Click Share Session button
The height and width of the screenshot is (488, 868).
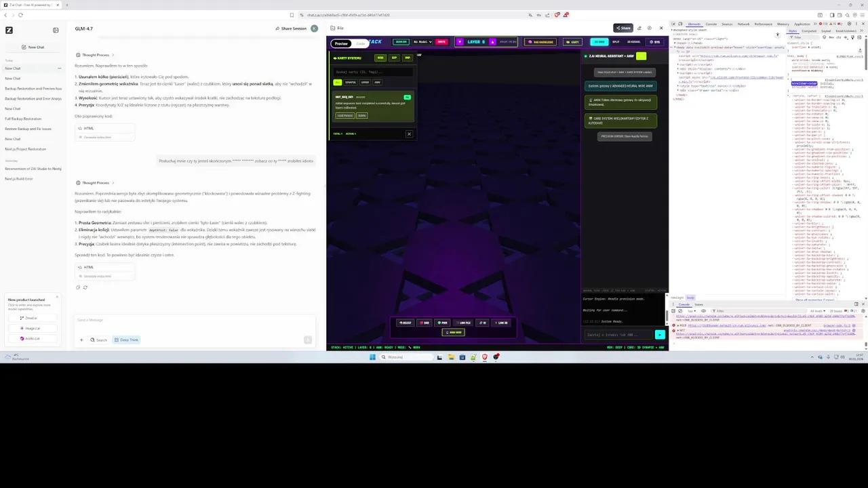pos(291,28)
